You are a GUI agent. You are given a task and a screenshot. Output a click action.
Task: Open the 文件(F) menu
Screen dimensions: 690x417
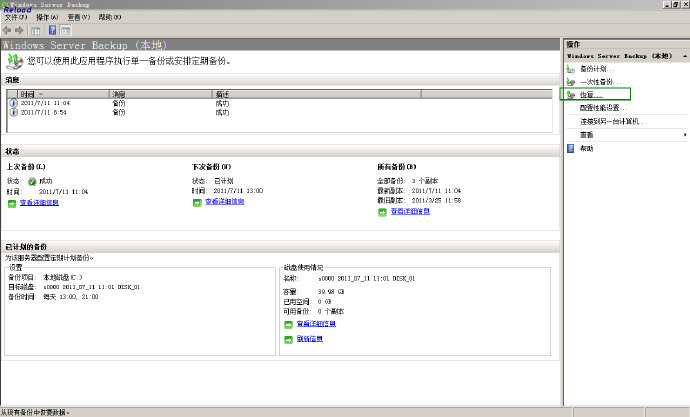pos(16,17)
